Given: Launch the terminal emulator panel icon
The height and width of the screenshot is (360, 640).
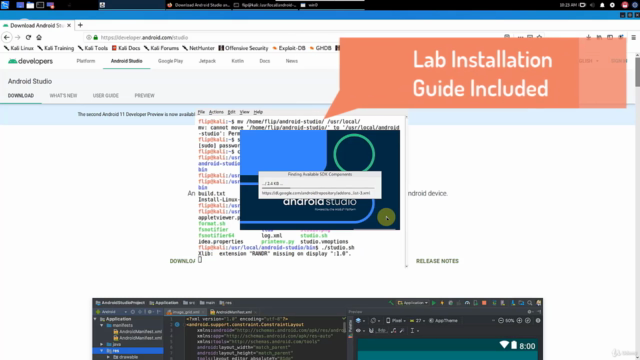Looking at the screenshot, I should [40, 5].
